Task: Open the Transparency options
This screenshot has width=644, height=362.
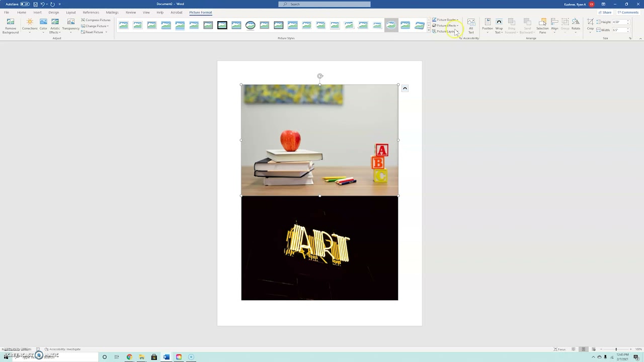Action: (71, 27)
